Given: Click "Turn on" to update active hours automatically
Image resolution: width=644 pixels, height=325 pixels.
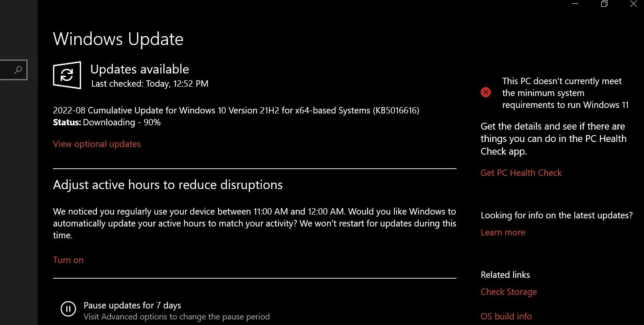Looking at the screenshot, I should coord(68,260).
